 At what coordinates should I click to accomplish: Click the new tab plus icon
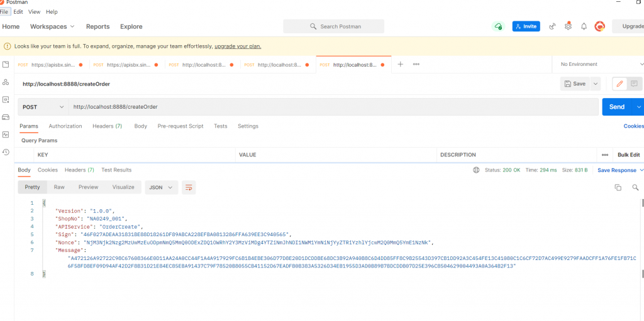pos(401,65)
